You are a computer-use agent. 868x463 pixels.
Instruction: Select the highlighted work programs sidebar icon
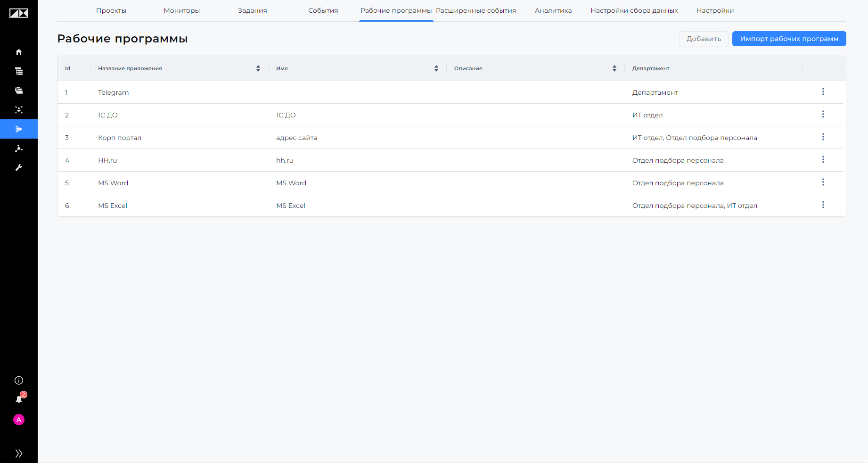point(19,129)
